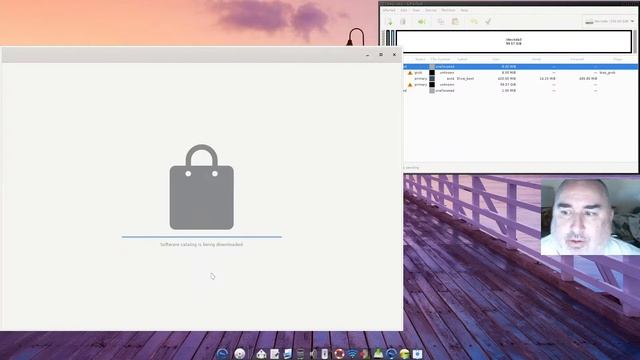Click warning icon on the 99.57 GiB primary row
The width and height of the screenshot is (640, 360).
click(x=410, y=85)
